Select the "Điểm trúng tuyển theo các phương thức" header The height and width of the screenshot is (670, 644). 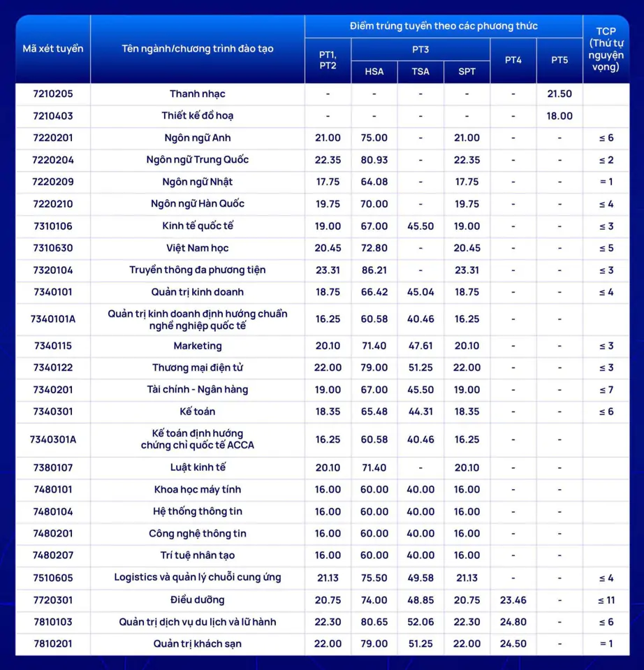[x=444, y=26]
